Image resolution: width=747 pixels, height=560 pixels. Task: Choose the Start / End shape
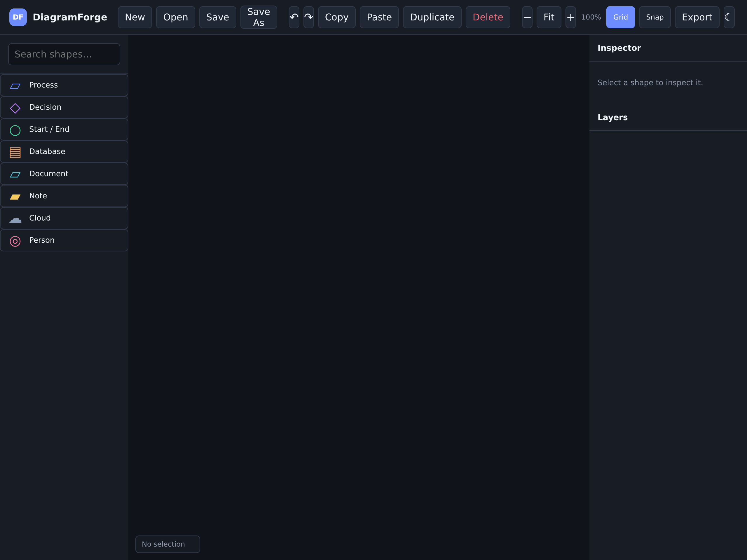(64, 129)
